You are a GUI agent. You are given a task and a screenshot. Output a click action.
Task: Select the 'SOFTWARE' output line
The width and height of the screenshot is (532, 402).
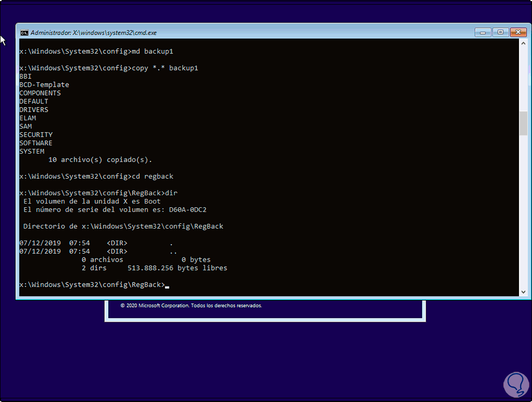click(x=36, y=143)
